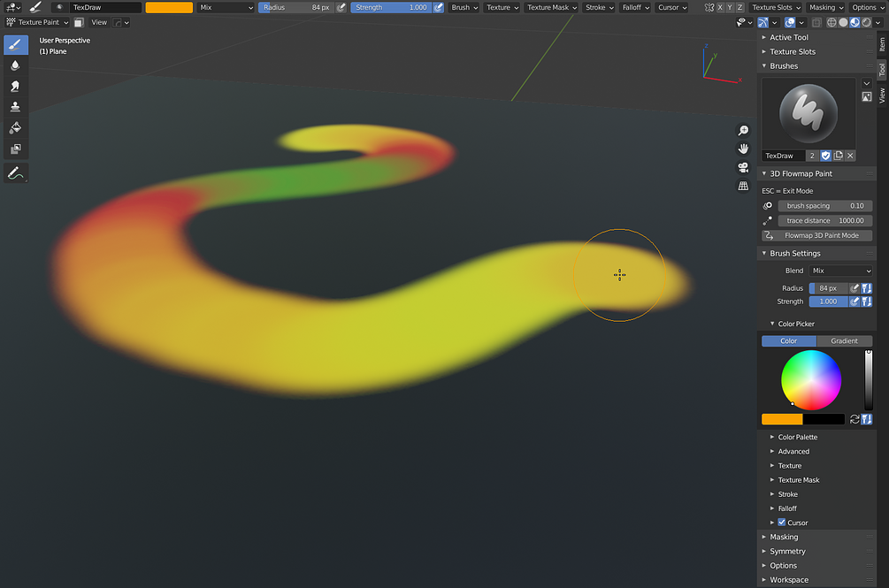Click Flowmap 3D Paint Mode button
The height and width of the screenshot is (588, 889).
tap(821, 236)
